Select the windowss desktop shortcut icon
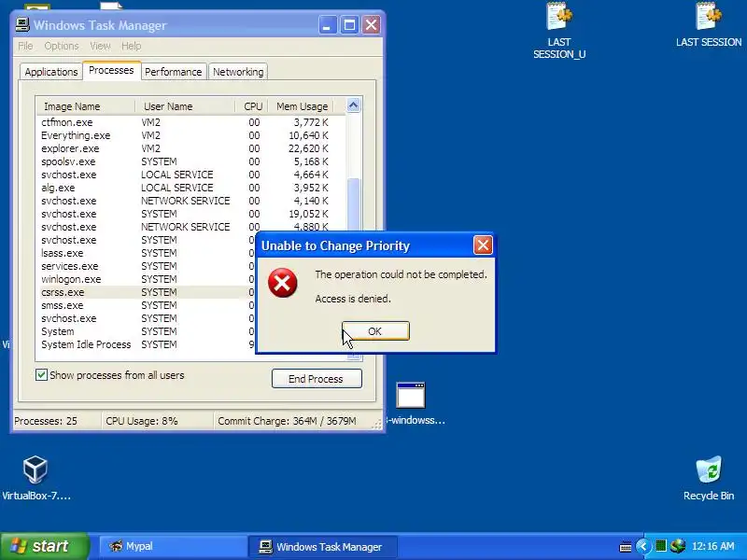The width and height of the screenshot is (747, 560). [x=411, y=395]
